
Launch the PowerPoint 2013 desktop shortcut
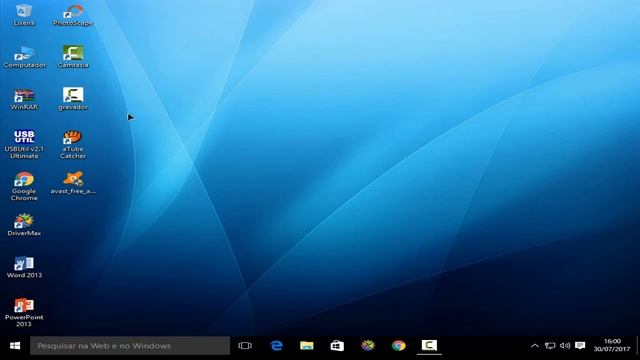point(24,312)
